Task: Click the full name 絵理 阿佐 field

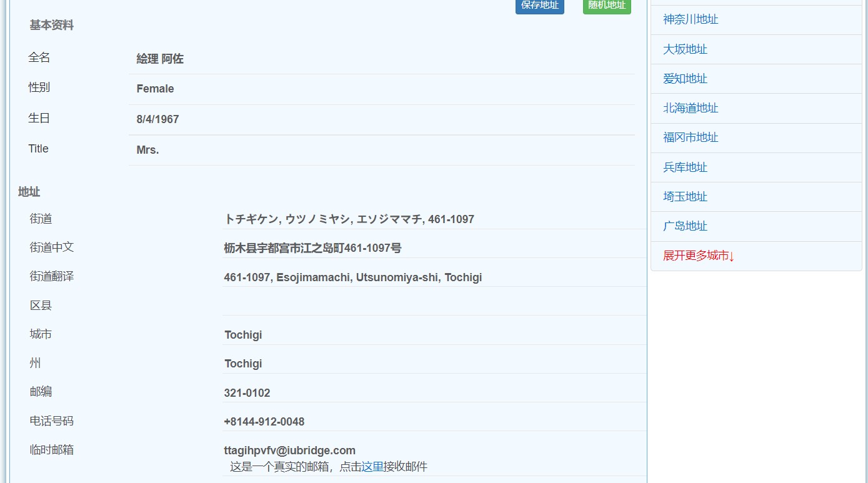Action: pyautogui.click(x=159, y=59)
